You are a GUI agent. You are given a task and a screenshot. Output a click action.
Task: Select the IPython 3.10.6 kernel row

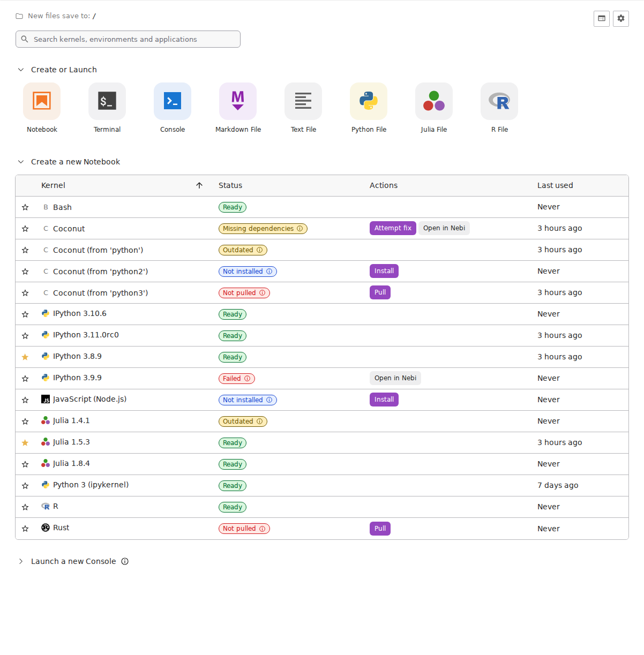pos(322,314)
